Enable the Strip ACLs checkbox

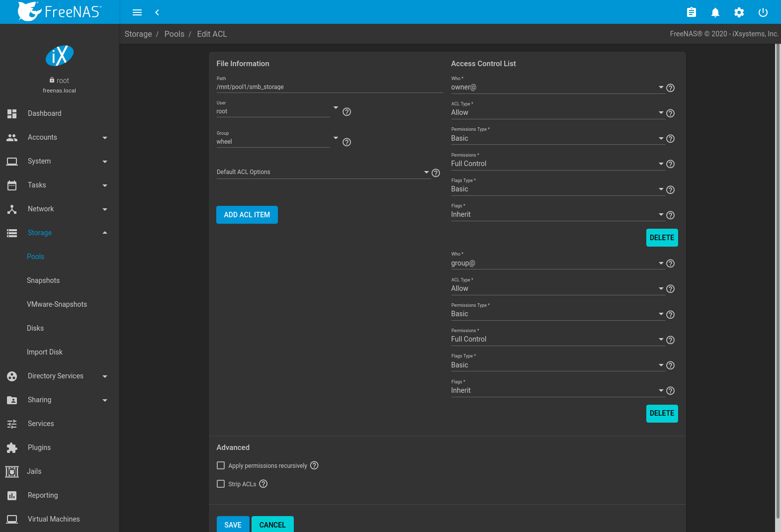coord(221,484)
